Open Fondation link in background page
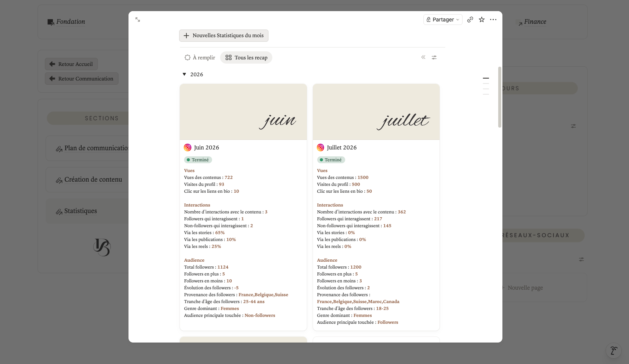This screenshot has width=629, height=364. 71,22
